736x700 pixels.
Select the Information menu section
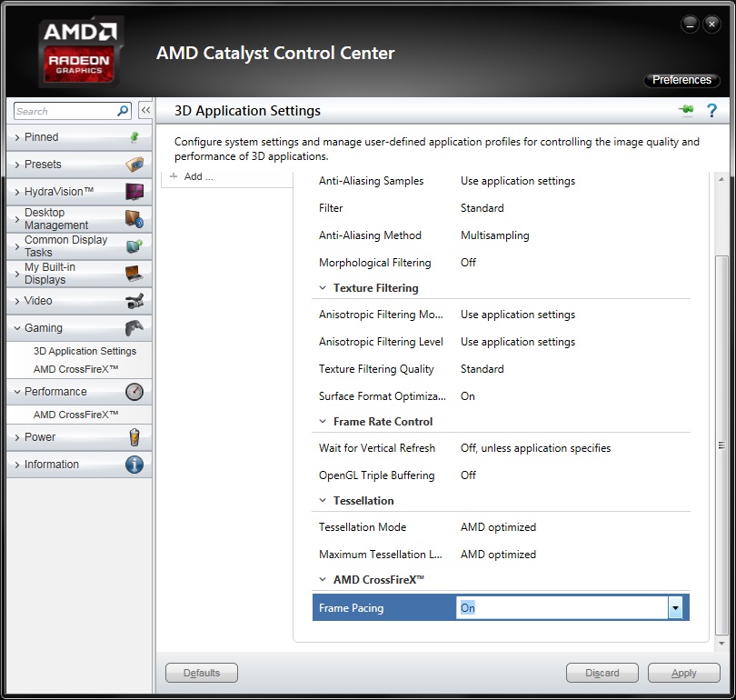[79, 465]
